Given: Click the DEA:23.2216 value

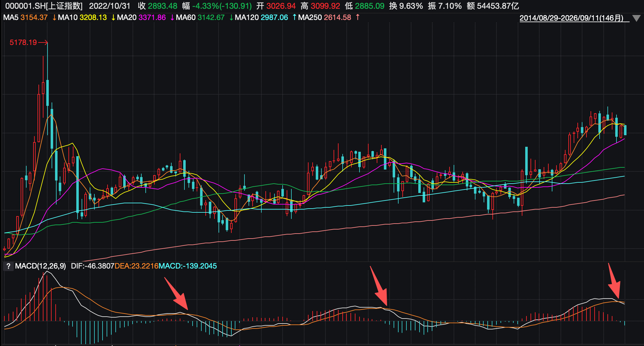Looking at the screenshot, I should point(137,266).
